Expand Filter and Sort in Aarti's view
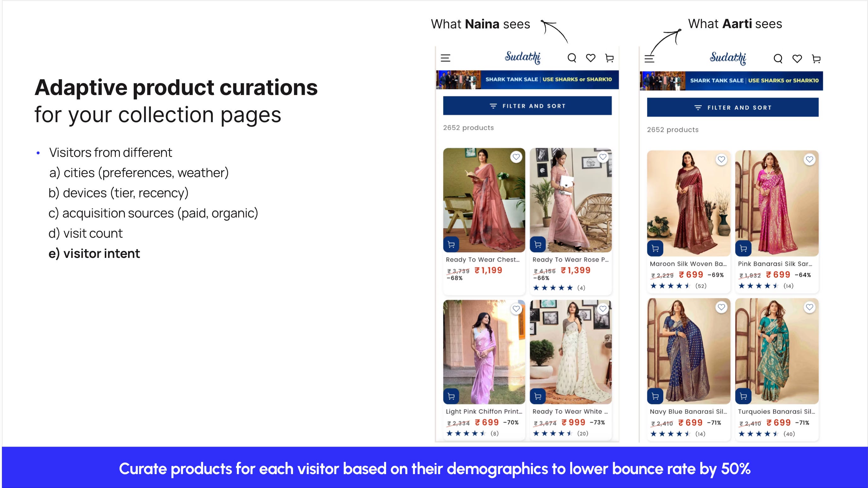The height and width of the screenshot is (488, 868). [x=733, y=108]
